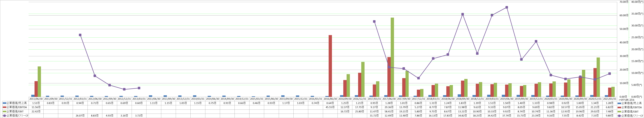Click the red EBITDA bar for 2011/06/30
The height and width of the screenshot is (118, 644).
click(36, 89)
